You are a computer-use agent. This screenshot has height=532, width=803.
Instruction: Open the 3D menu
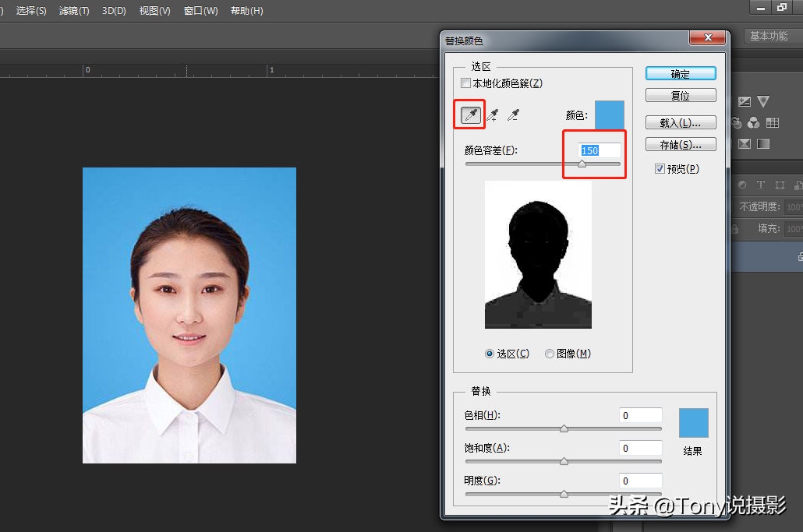[x=114, y=11]
